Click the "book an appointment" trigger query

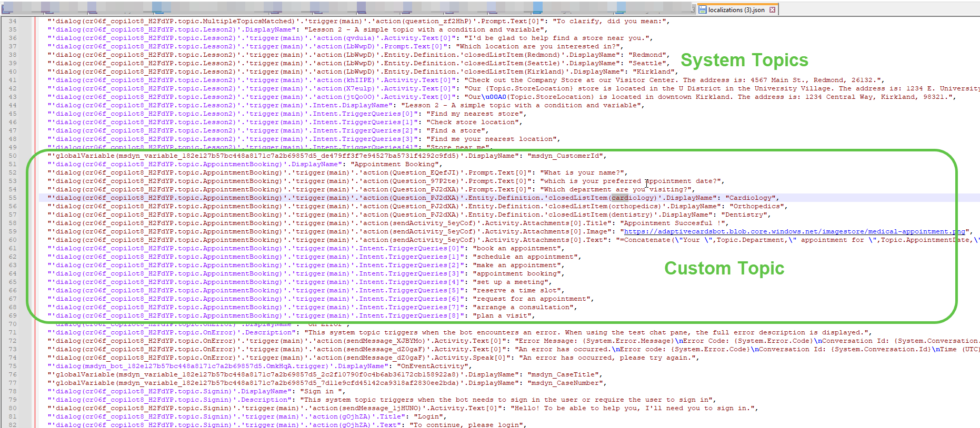coord(517,248)
